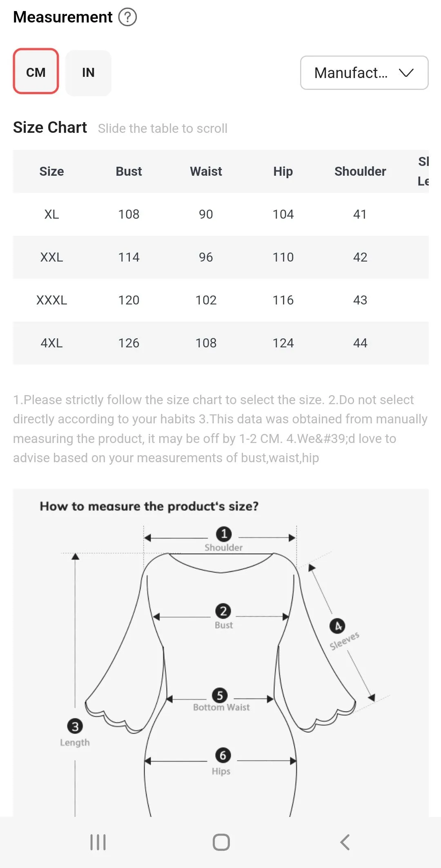Viewport: 441px width, 868px height.
Task: Switch measurement units to IN
Action: click(88, 73)
